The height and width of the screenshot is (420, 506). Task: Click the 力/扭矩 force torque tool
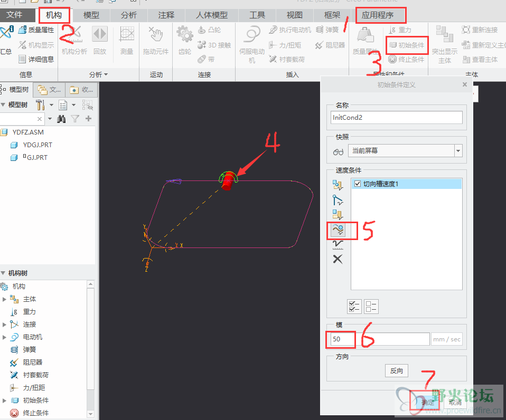tap(285, 45)
